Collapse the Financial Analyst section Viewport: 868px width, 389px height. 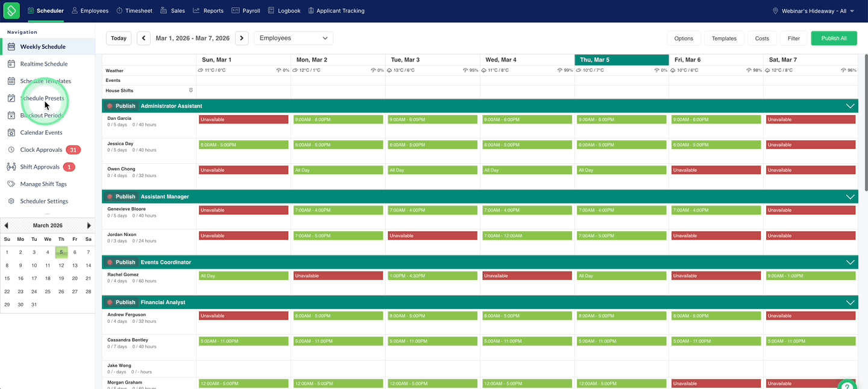850,302
